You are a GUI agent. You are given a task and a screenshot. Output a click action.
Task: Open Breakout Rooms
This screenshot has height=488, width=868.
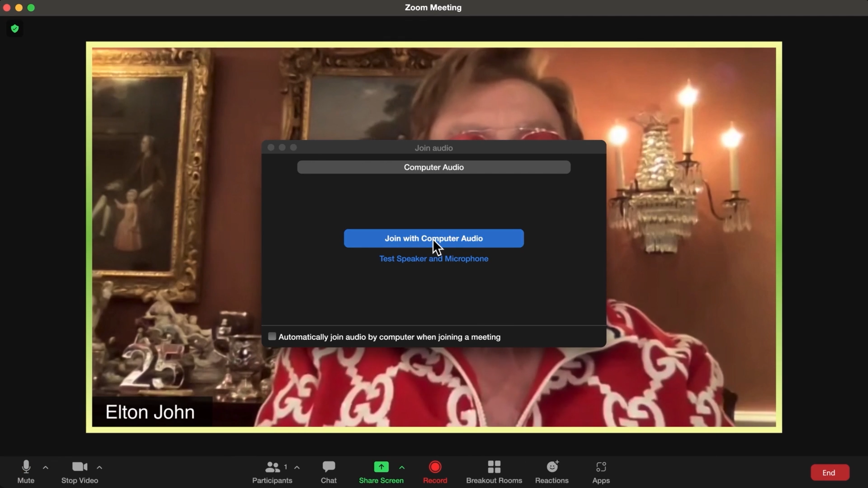pos(494,472)
